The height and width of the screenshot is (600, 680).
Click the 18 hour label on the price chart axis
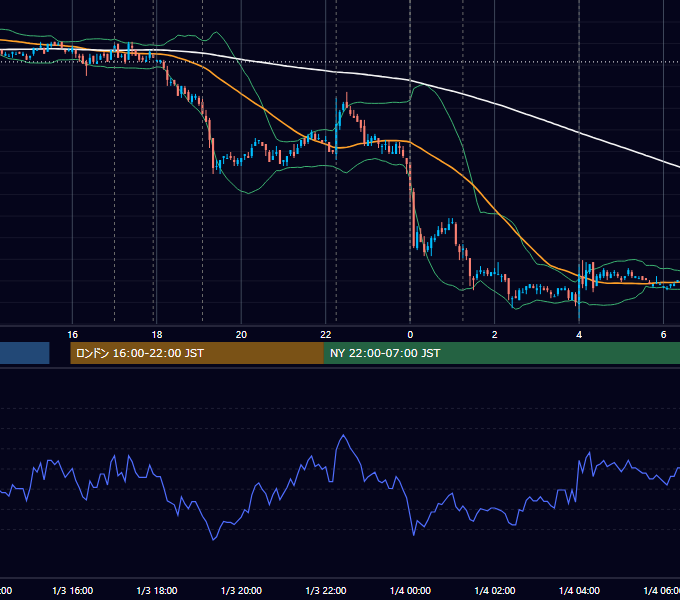[x=157, y=335]
